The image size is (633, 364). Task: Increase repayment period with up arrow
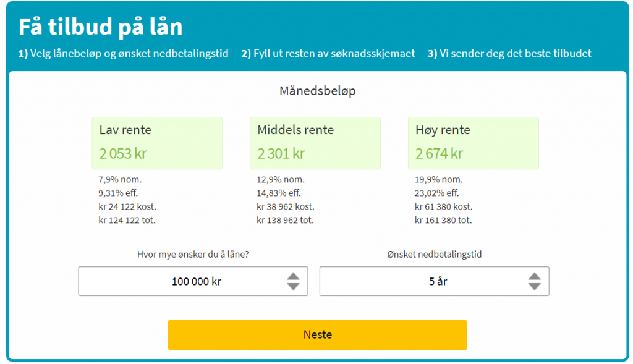tap(534, 276)
